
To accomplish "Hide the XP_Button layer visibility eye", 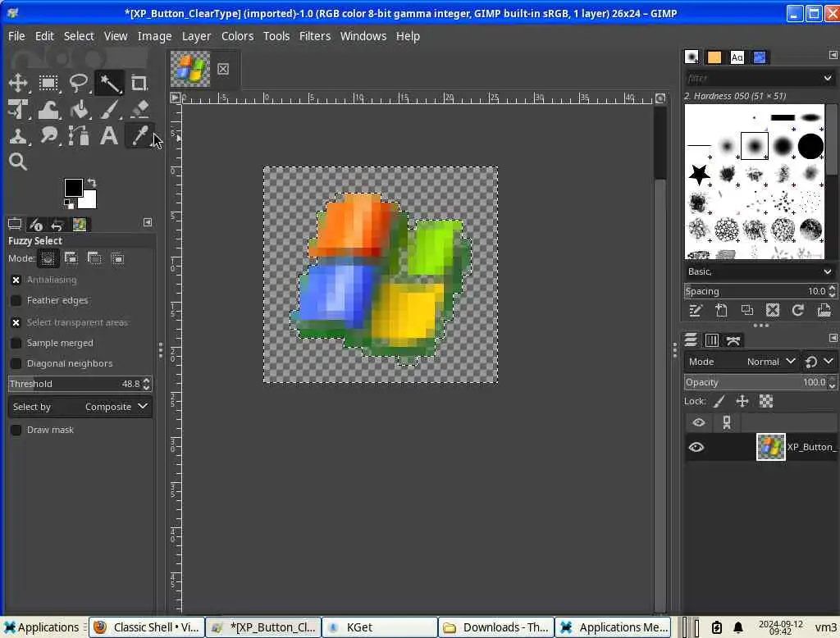I will pos(696,447).
